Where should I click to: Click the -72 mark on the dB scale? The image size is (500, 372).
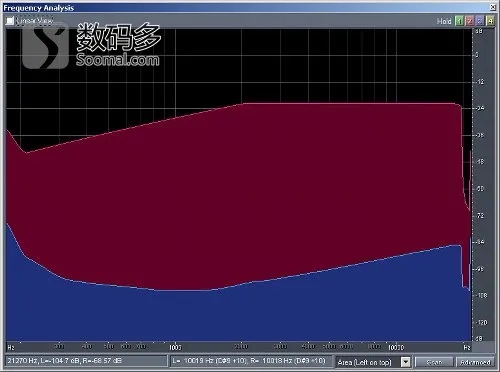pyautogui.click(x=480, y=215)
